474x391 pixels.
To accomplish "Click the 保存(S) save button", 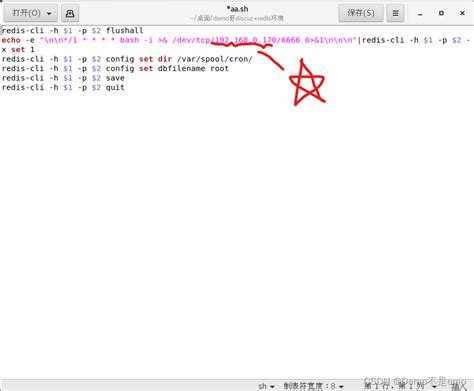I will [x=361, y=13].
